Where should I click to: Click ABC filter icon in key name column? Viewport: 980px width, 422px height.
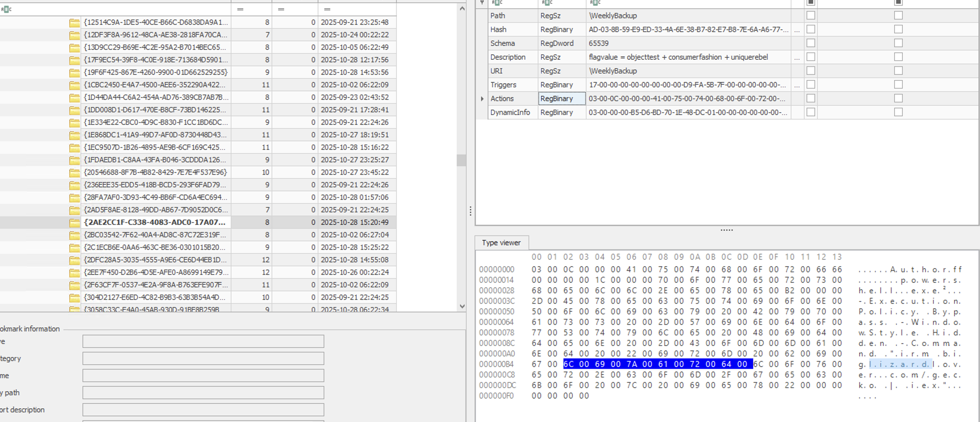[7, 9]
